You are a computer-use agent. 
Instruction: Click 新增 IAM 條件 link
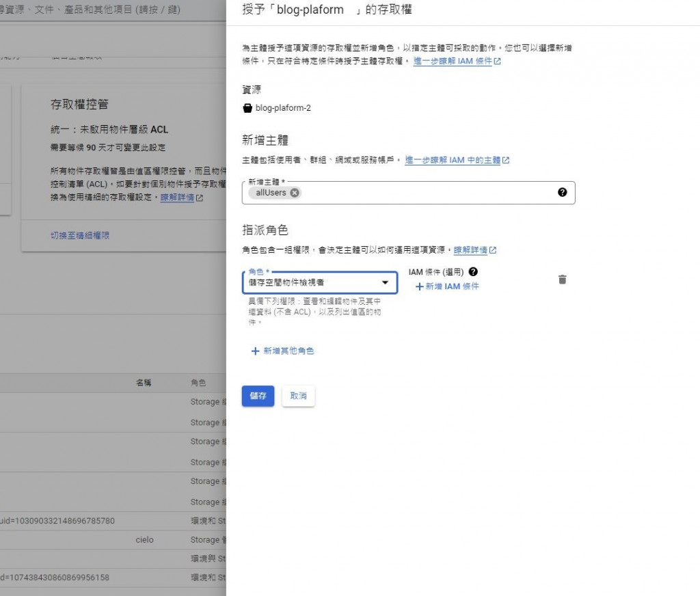click(447, 286)
